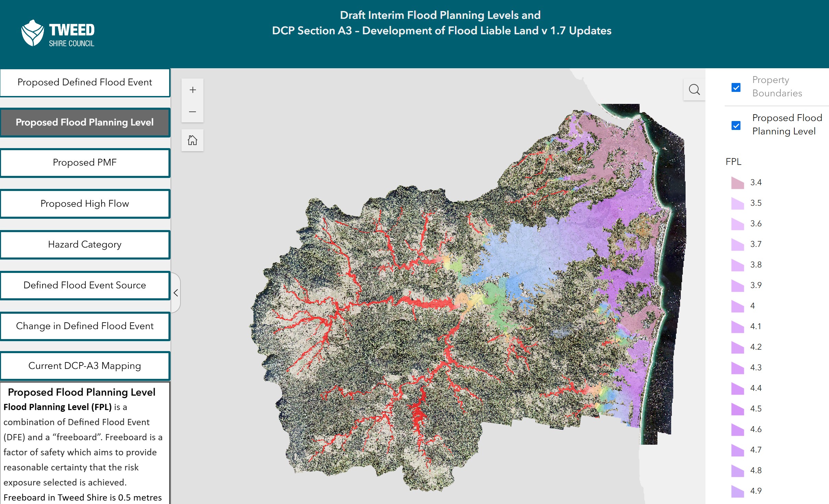Click the 3.4 FPL legend symbol
Viewport: 829px width, 504px height.
click(737, 183)
